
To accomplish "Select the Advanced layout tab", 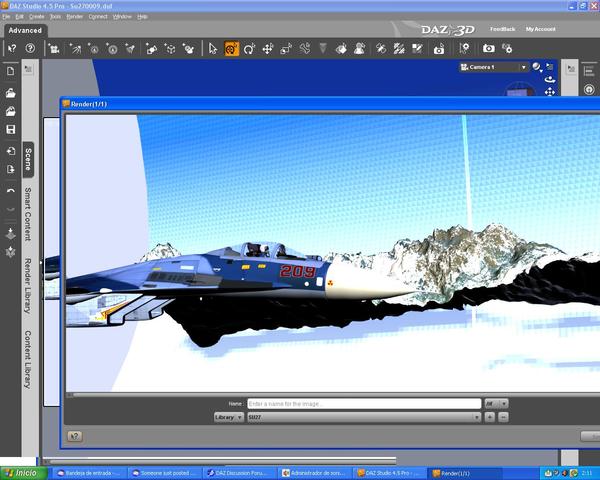I will (x=25, y=31).
